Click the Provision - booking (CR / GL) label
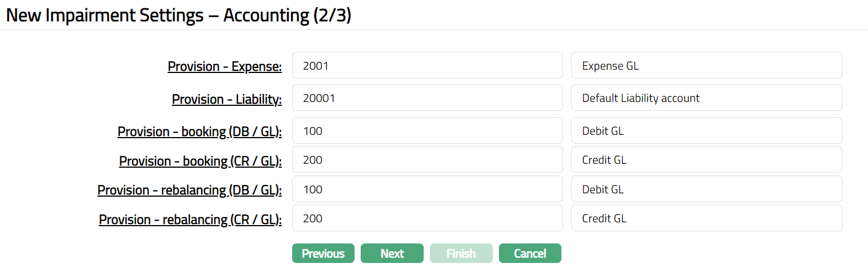Screen dimensions: 868x278 [x=200, y=161]
